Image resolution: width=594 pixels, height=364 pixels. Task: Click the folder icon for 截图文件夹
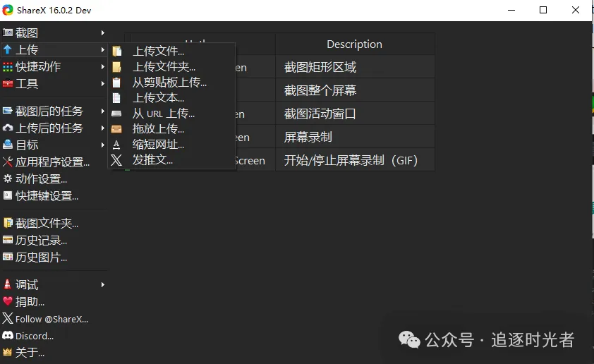tap(8, 223)
